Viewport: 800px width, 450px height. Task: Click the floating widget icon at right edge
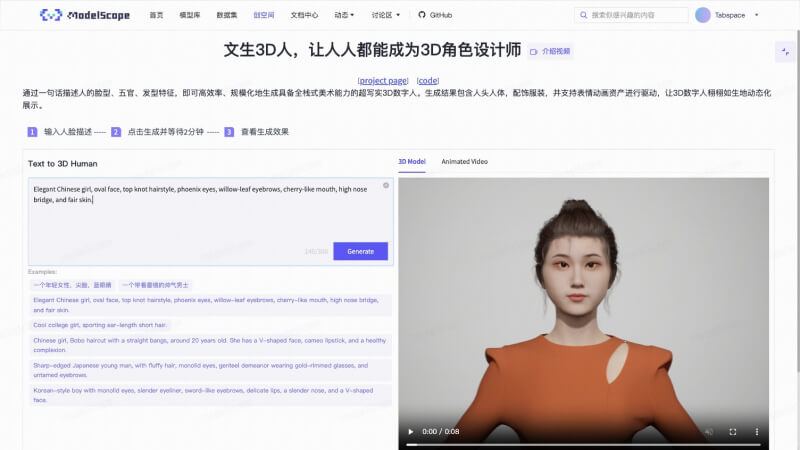click(785, 51)
